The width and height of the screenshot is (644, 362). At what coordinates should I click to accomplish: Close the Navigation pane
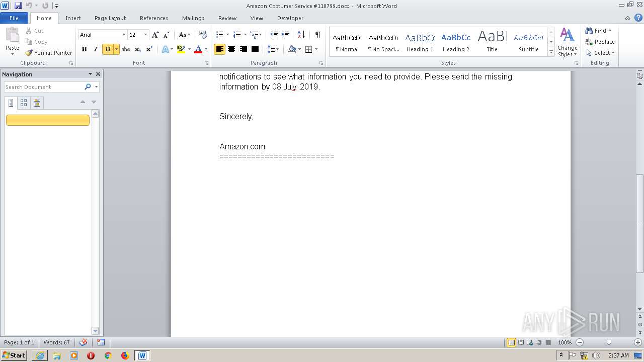98,74
